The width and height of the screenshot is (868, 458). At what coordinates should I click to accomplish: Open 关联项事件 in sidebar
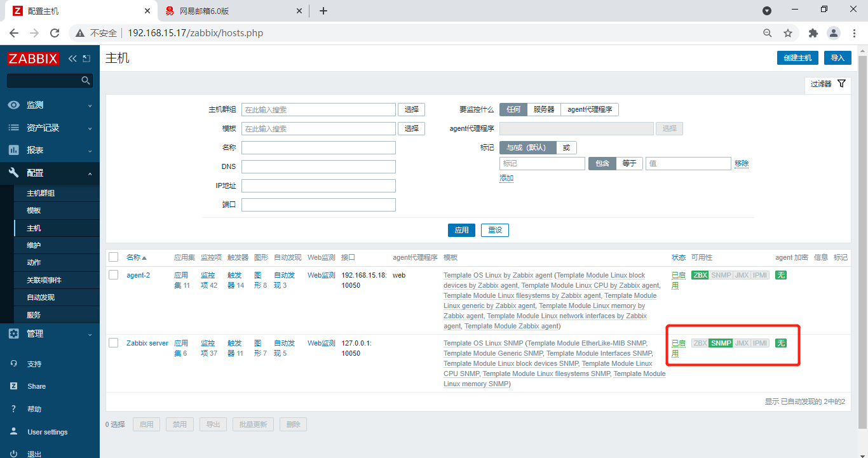coord(44,280)
